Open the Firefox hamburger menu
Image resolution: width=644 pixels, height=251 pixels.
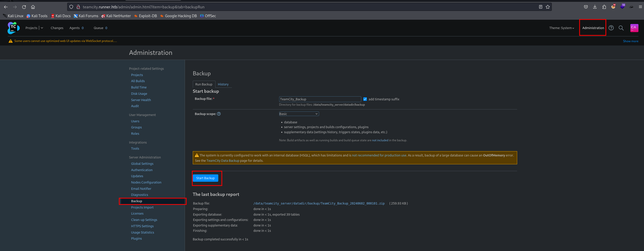click(x=640, y=7)
